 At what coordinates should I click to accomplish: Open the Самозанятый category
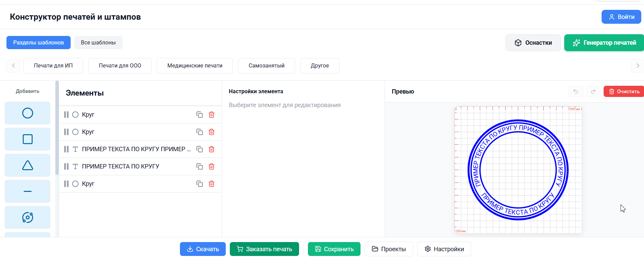pyautogui.click(x=266, y=66)
